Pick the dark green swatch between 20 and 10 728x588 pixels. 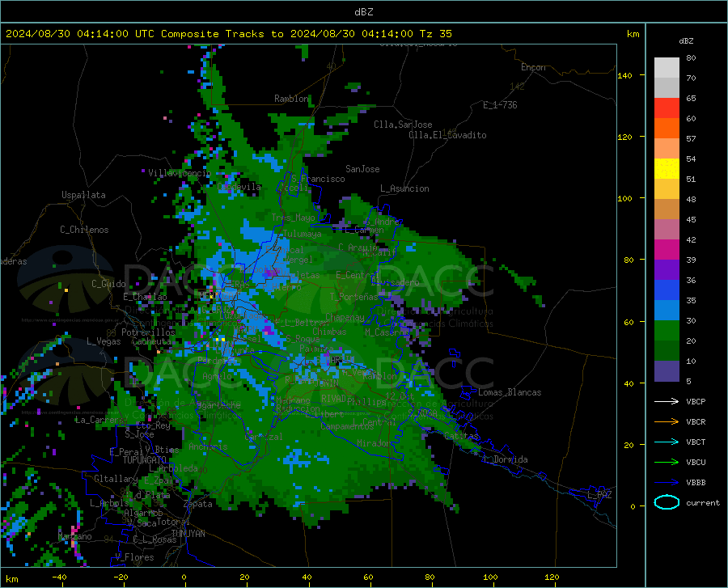click(x=667, y=351)
